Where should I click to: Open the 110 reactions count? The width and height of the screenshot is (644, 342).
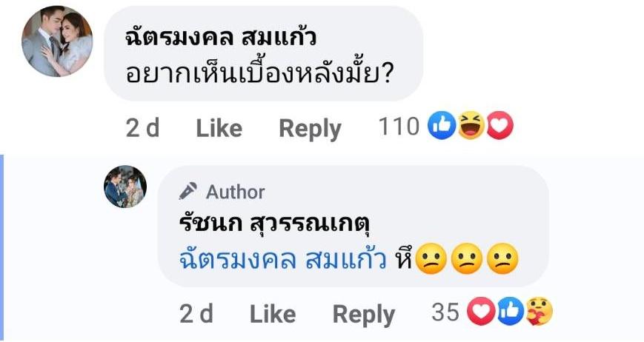click(x=399, y=128)
